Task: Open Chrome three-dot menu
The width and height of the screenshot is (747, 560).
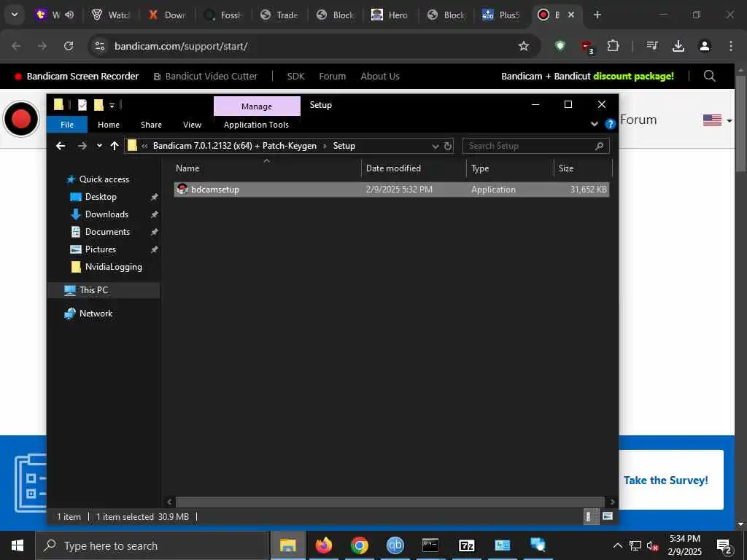Action: pos(731,46)
